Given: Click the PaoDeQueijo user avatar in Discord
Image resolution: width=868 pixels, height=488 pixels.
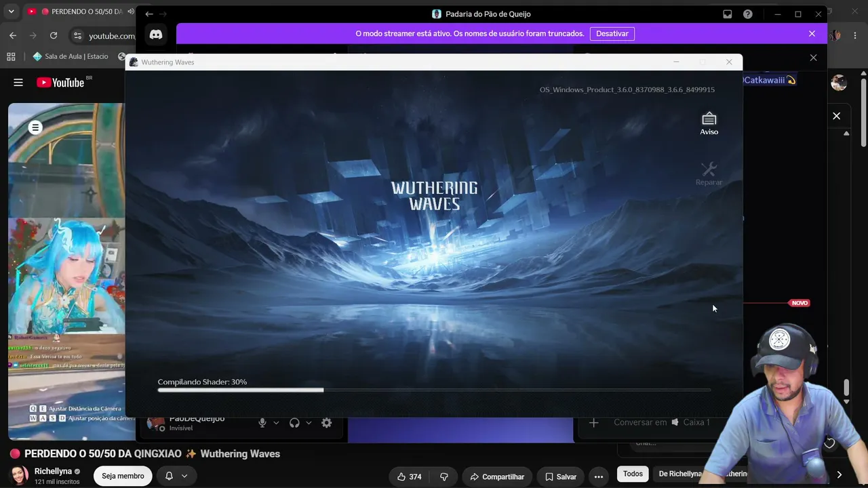Looking at the screenshot, I should [x=156, y=423].
